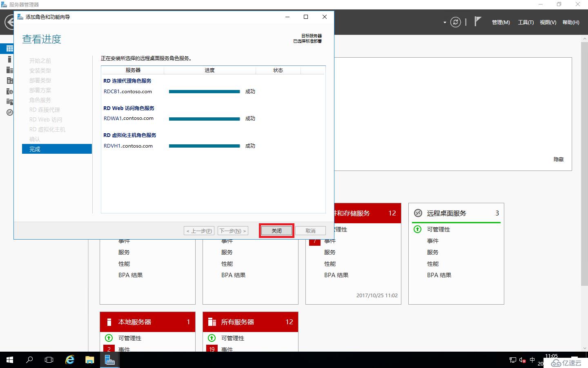The height and width of the screenshot is (368, 588).
Task: Open Remote Desktop Services sidebar icon
Action: 9,112
